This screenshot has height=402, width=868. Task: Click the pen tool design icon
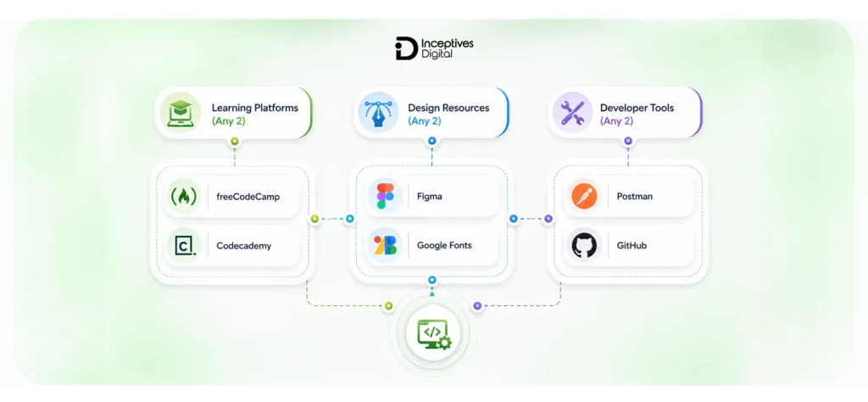click(x=377, y=113)
